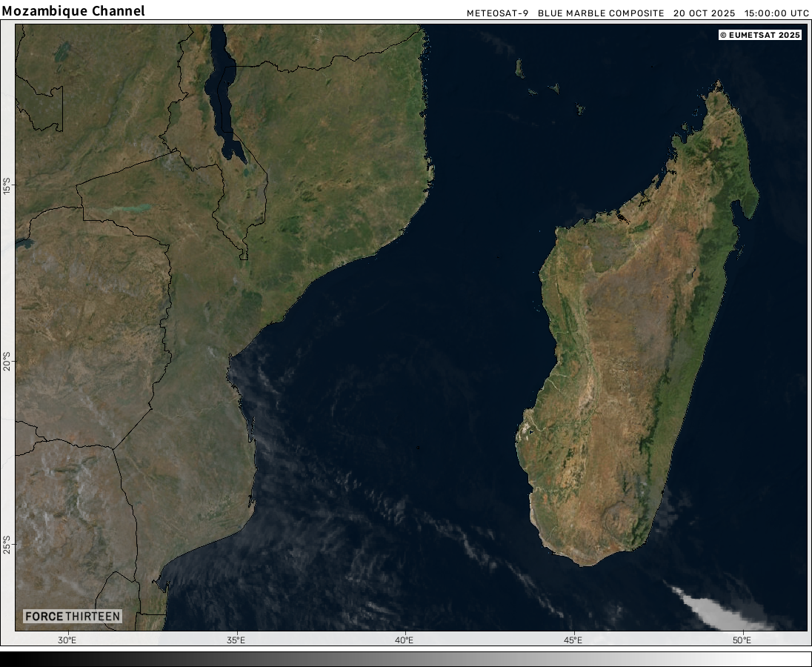Click Lake Malawi on the map
Screen dimensions: 812x667
click(224, 96)
